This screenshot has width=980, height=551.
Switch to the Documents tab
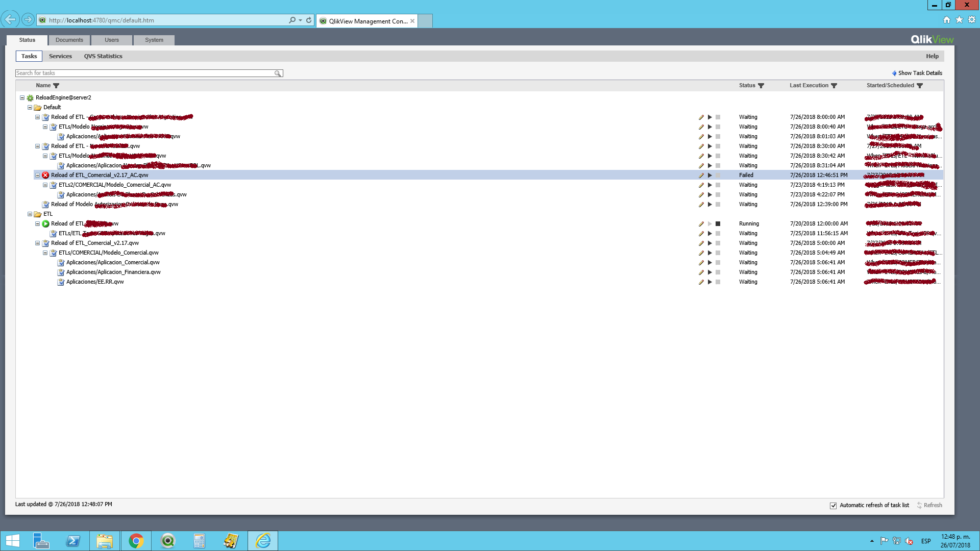coord(69,40)
